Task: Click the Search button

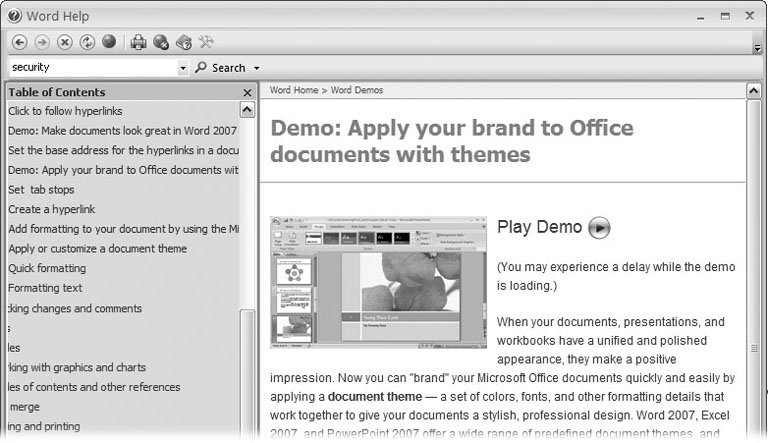Action: point(220,68)
